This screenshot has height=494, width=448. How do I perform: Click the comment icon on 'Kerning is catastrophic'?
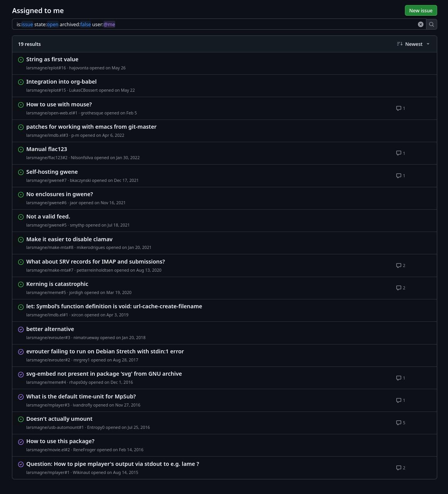click(x=399, y=288)
